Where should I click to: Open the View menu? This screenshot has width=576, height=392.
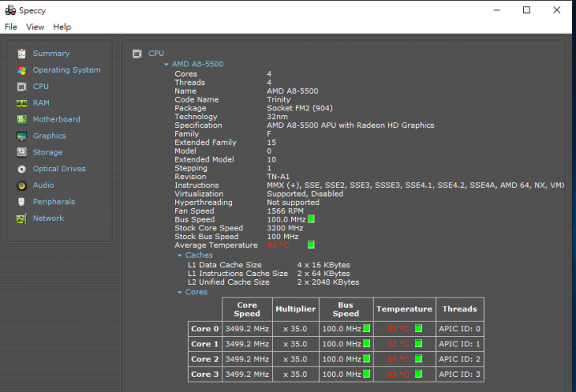click(x=35, y=27)
